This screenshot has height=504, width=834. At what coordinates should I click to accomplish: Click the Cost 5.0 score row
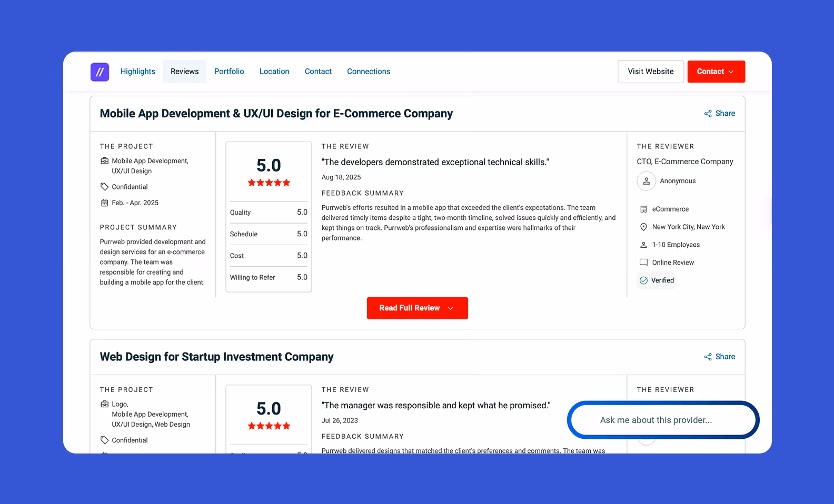coord(269,256)
